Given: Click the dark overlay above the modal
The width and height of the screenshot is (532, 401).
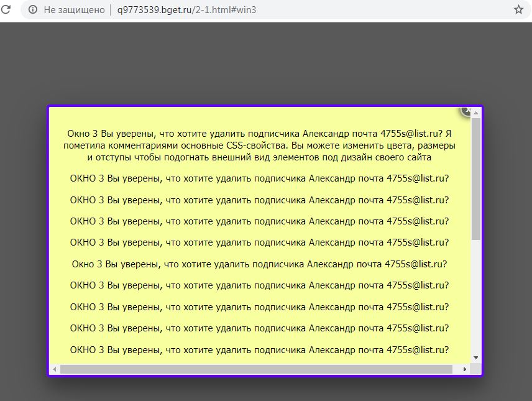Looking at the screenshot, I should 265,63.
